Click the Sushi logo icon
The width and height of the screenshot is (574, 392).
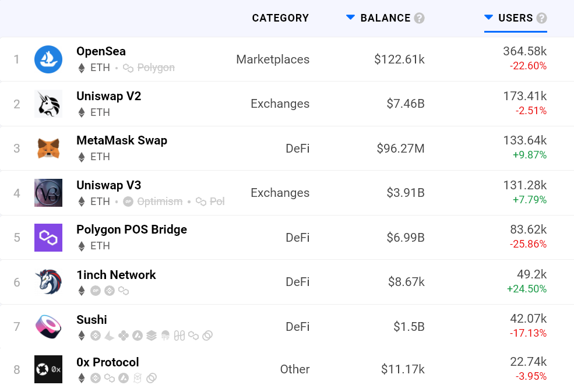tap(48, 326)
